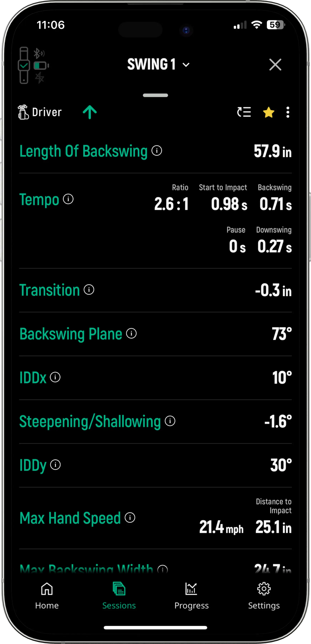Open info for Length Of Backswing
This screenshot has width=311, height=644.
coord(157,151)
